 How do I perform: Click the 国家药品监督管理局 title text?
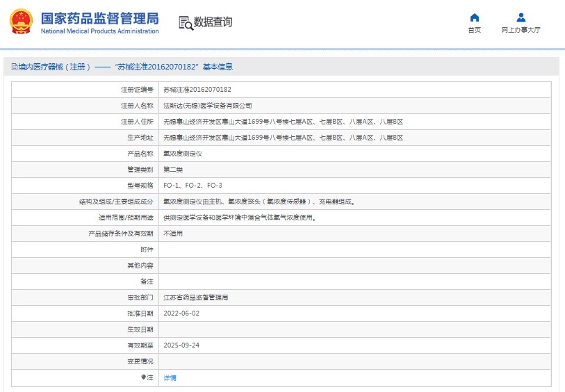[99, 18]
